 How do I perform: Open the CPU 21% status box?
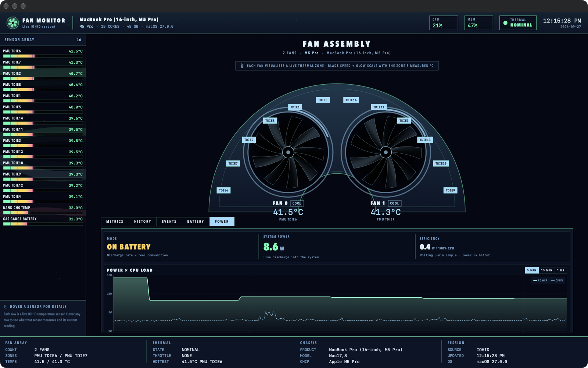444,23
